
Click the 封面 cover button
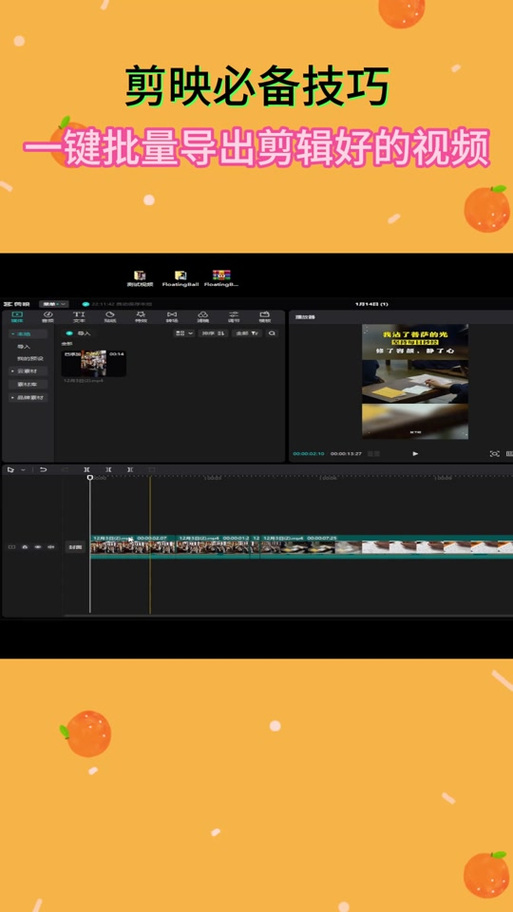[x=75, y=547]
